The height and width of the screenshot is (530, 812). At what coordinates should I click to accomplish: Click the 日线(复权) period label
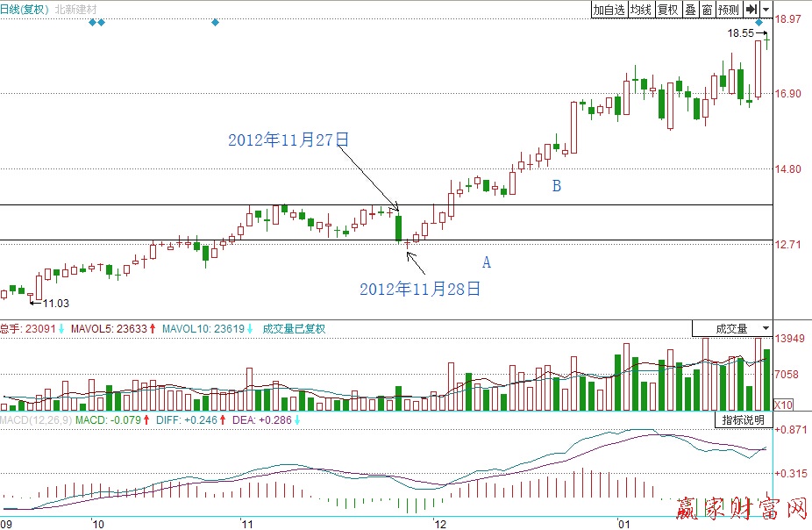point(25,10)
